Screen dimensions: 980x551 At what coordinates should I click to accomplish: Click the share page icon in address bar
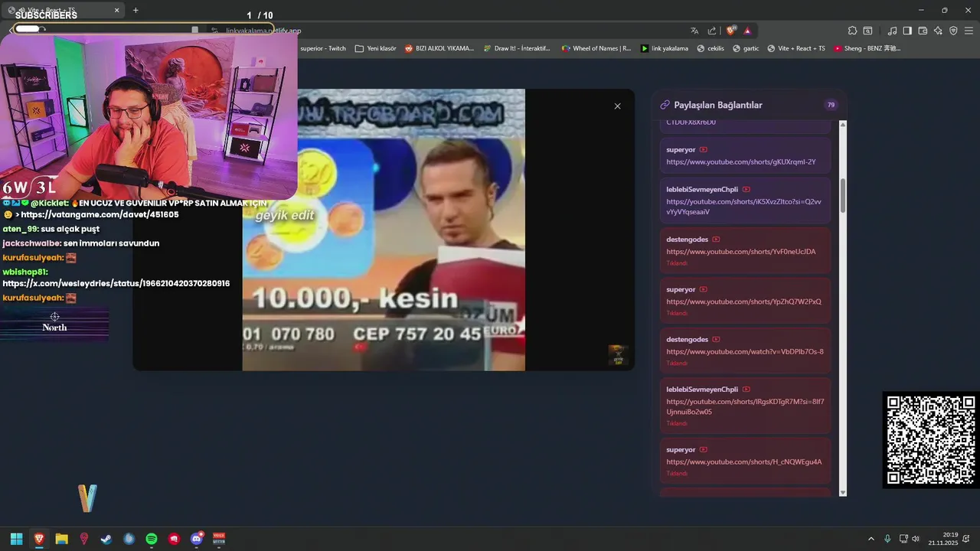tap(712, 31)
